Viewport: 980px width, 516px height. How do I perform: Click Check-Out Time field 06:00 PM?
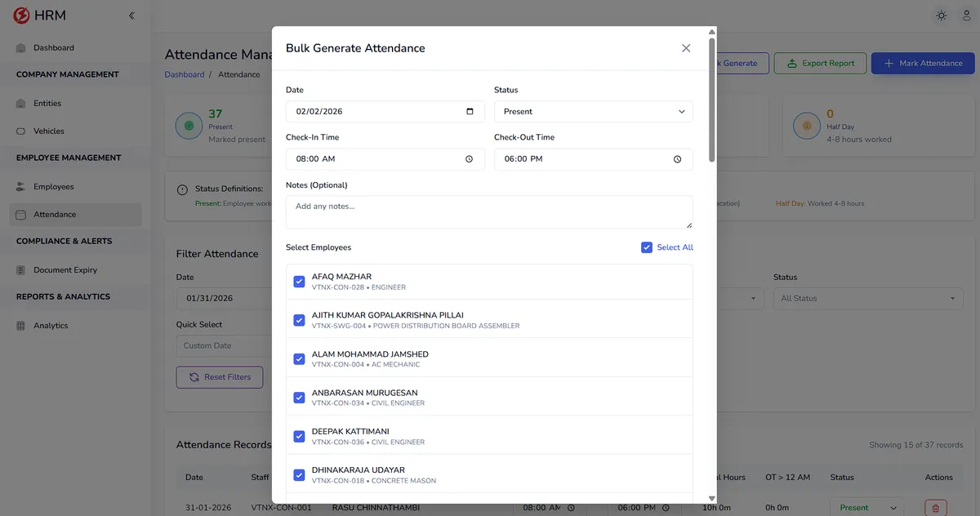tap(594, 159)
